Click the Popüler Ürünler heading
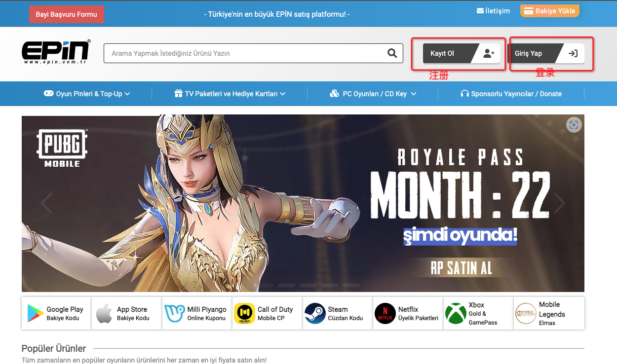This screenshot has height=364, width=617. click(x=54, y=348)
